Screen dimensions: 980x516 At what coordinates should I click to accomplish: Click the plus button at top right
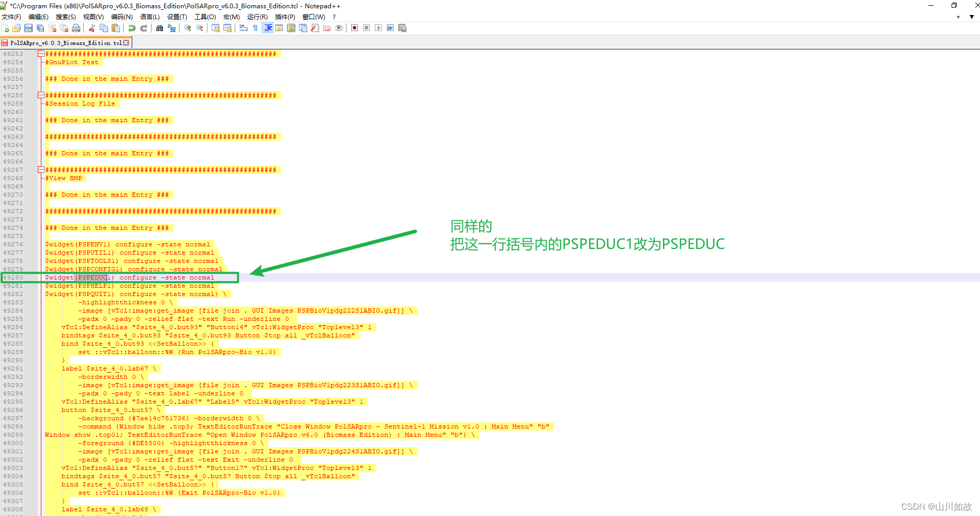[958, 17]
